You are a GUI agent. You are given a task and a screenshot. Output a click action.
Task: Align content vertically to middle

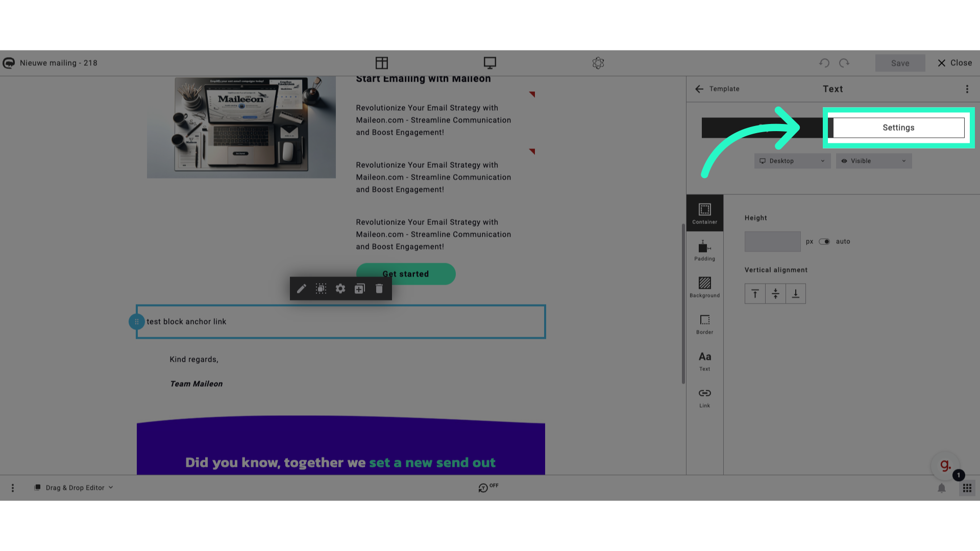[x=775, y=294]
